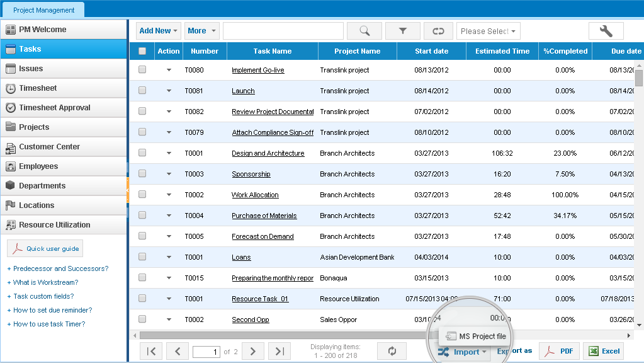Image resolution: width=644 pixels, height=363 pixels.
Task: Check the Work Allocation row checkbox
Action: 142,194
